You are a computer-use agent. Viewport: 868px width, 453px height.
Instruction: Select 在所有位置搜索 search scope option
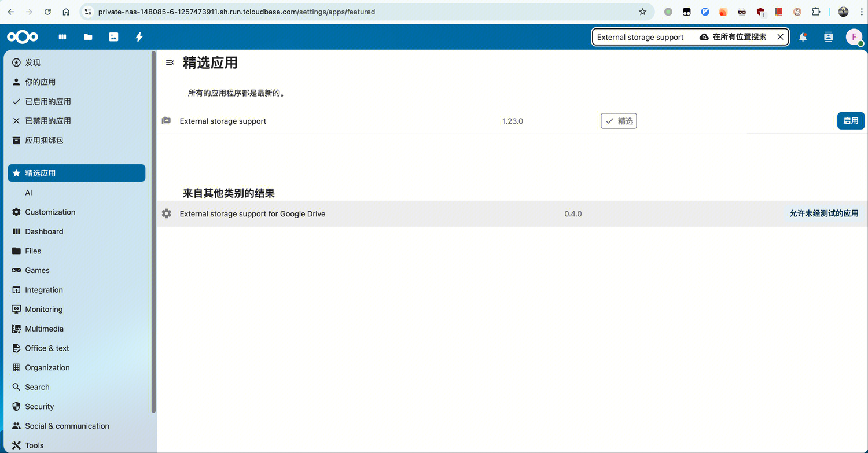click(x=733, y=37)
